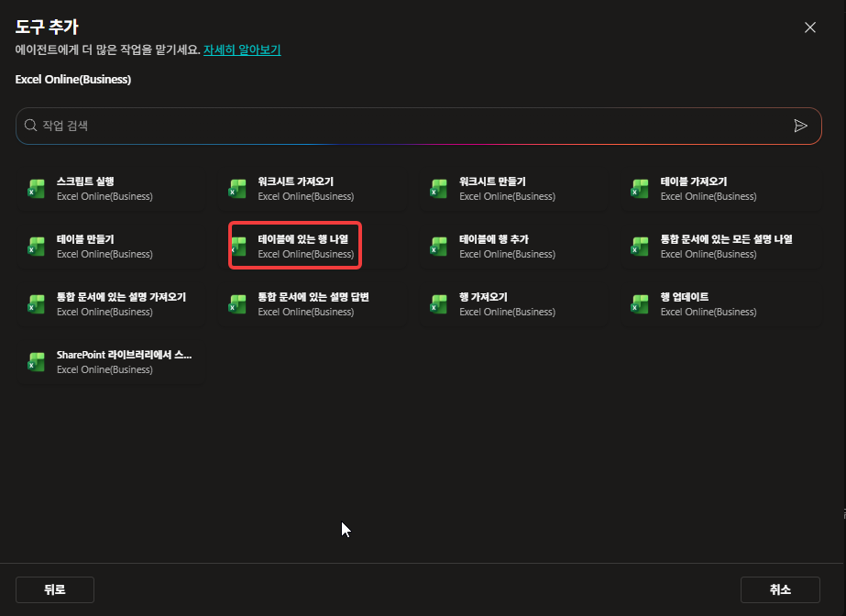846x616 pixels.
Task: Select SharePoint 라이브러리에서 스... action title
Action: point(124,355)
